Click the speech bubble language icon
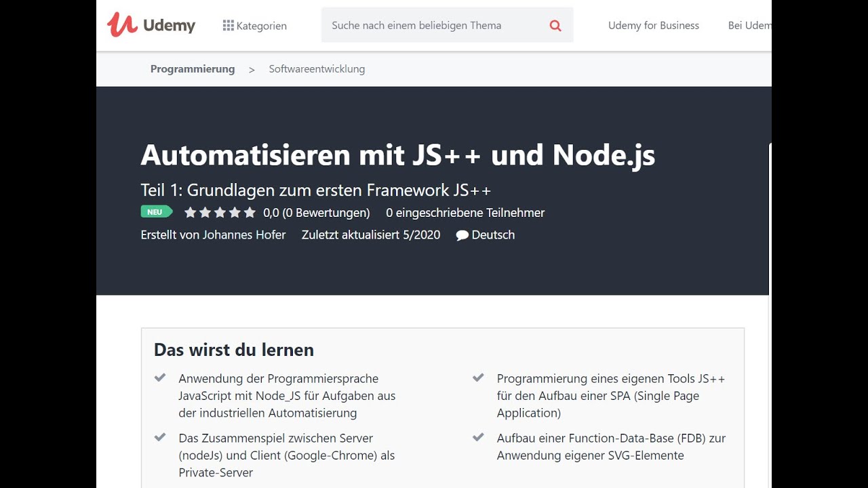 coord(462,235)
